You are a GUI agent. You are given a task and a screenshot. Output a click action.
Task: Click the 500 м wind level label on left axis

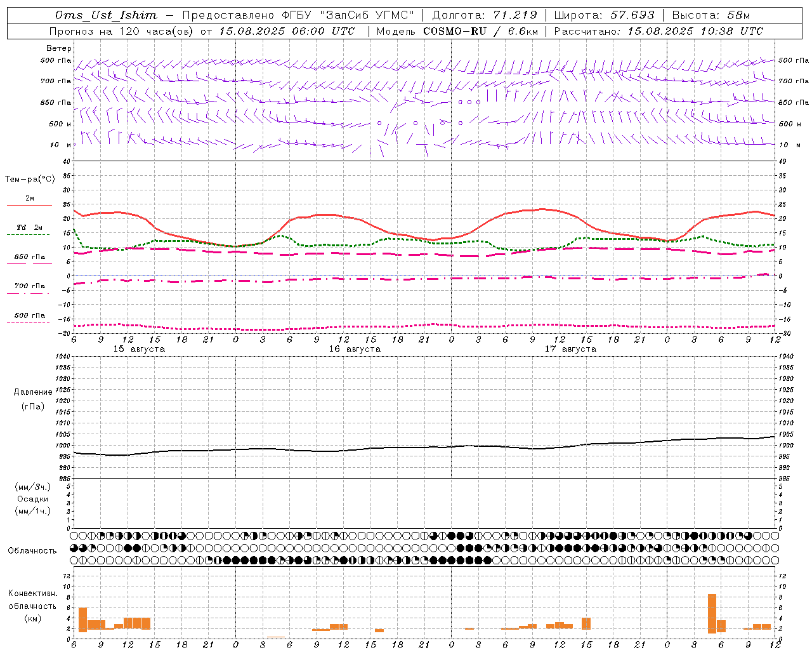60,124
